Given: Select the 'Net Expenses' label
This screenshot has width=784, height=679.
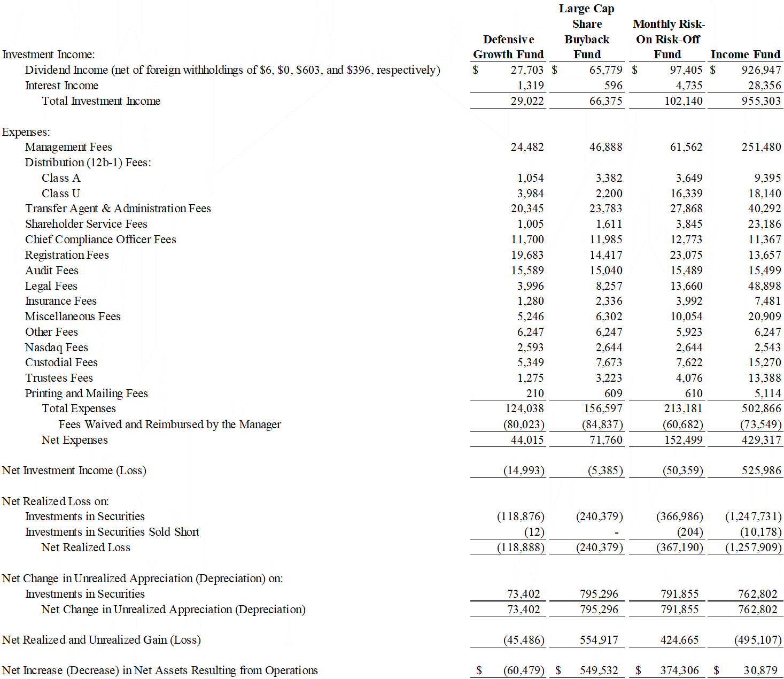Looking at the screenshot, I should 75,440.
